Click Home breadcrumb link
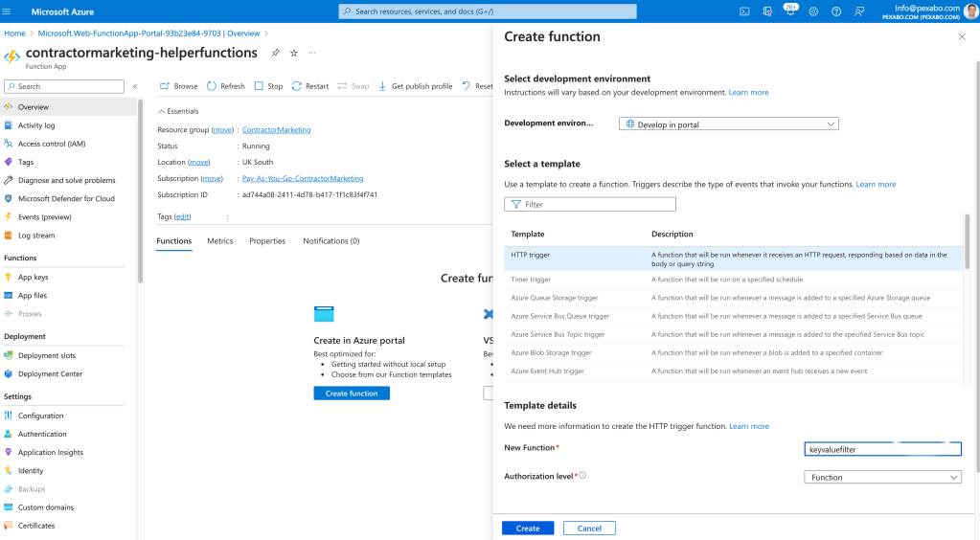This screenshot has height=540, width=980. pyautogui.click(x=15, y=34)
